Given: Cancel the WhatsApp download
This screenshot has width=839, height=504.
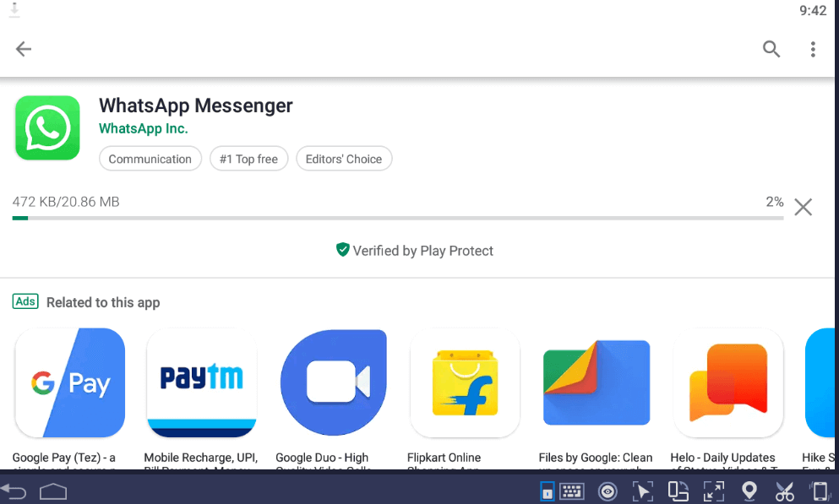Looking at the screenshot, I should click(804, 207).
